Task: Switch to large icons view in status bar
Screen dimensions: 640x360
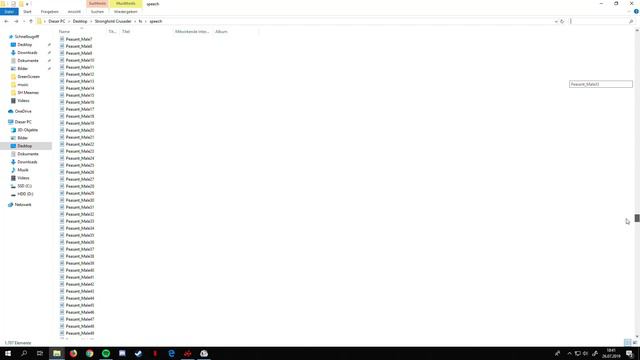Action: pyautogui.click(x=635, y=342)
